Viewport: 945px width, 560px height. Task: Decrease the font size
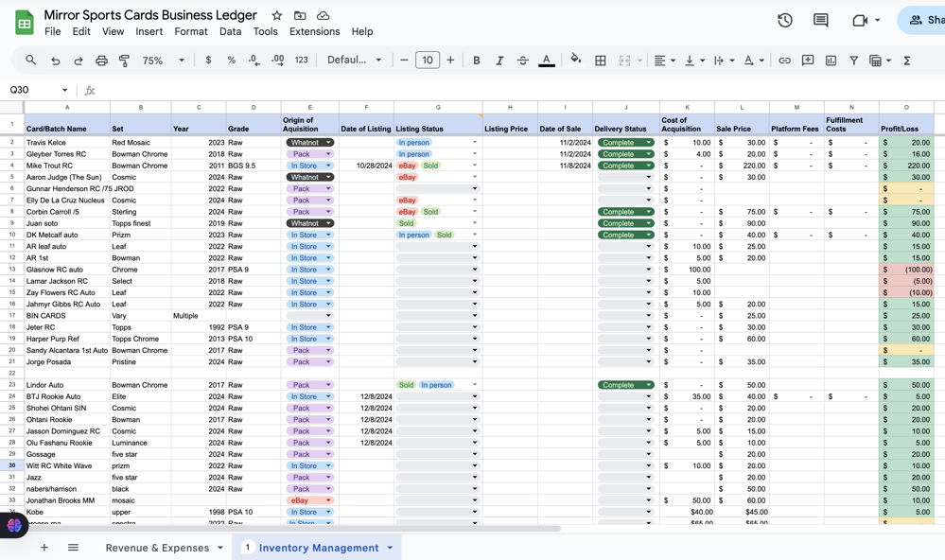[x=404, y=61]
